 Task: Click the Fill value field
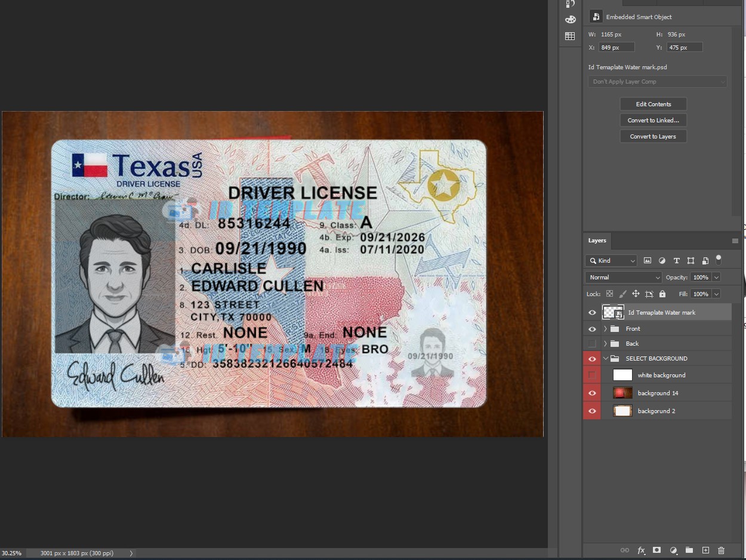tap(701, 294)
